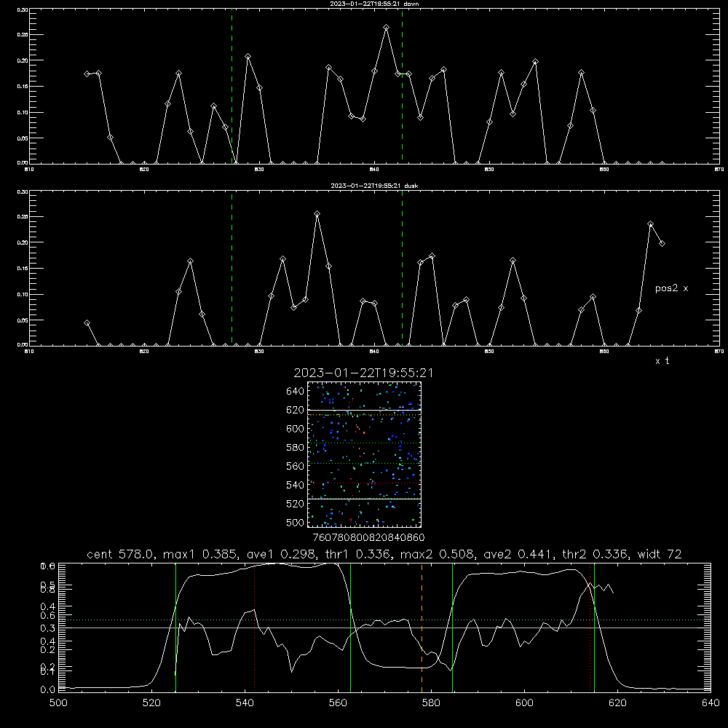Click the '2023-01-22T19:55:21 dusk' plot title
The image size is (728, 728).
(374, 186)
